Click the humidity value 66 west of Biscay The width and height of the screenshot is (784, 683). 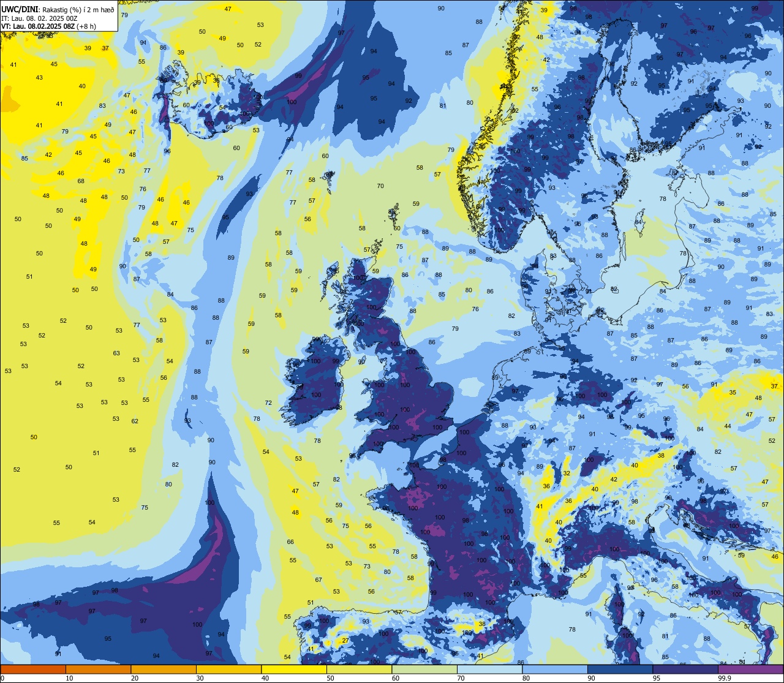[x=290, y=542]
